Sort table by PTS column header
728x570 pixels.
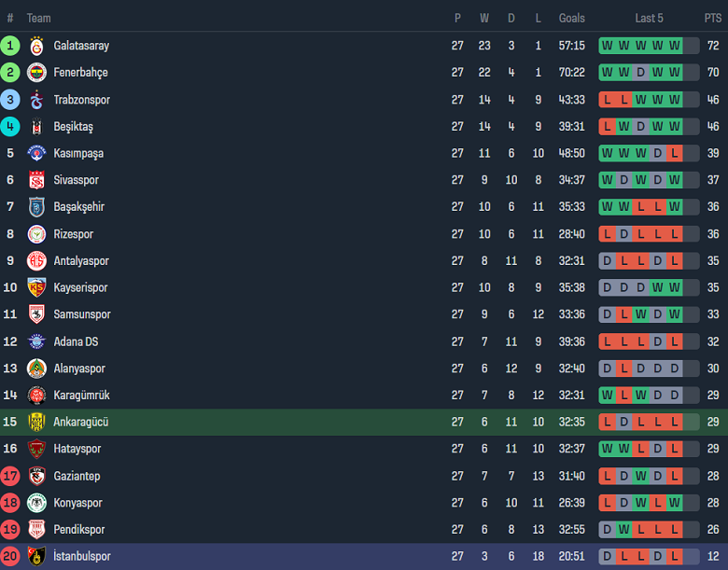(713, 19)
